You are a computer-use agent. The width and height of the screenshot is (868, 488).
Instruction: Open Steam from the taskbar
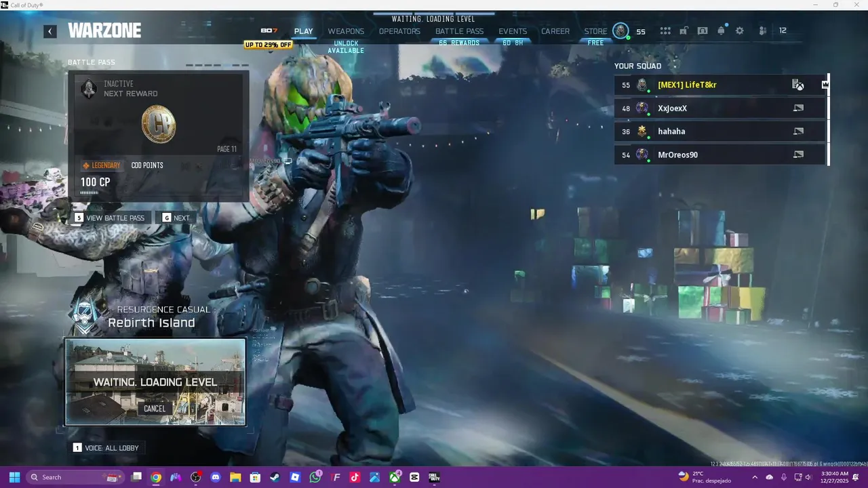[x=275, y=477]
